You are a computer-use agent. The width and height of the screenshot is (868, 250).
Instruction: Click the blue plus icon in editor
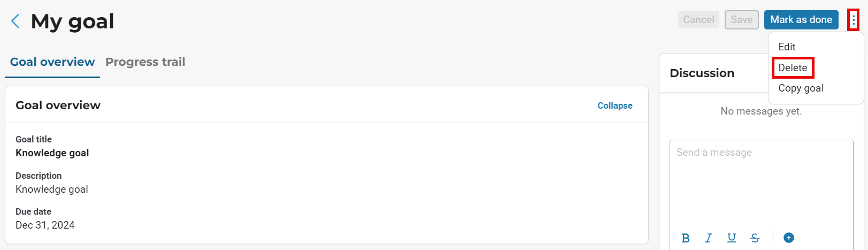pos(788,238)
